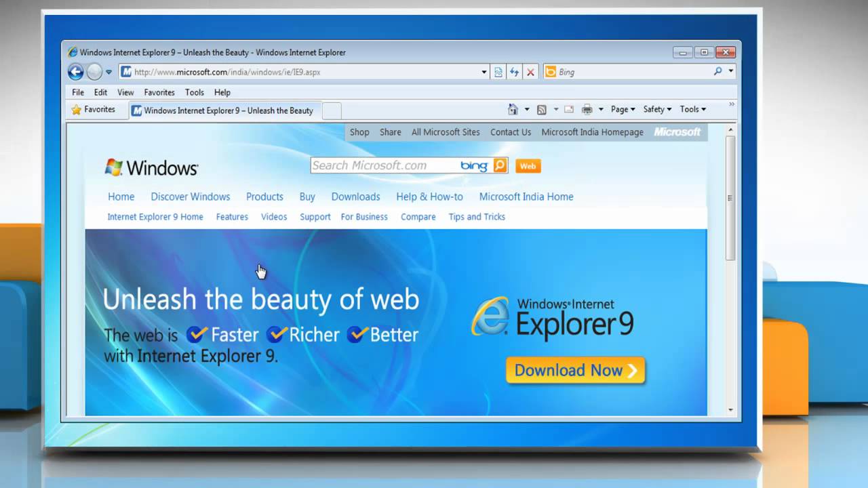Image resolution: width=868 pixels, height=488 pixels.
Task: Click the Support sub-link
Action: click(x=315, y=217)
